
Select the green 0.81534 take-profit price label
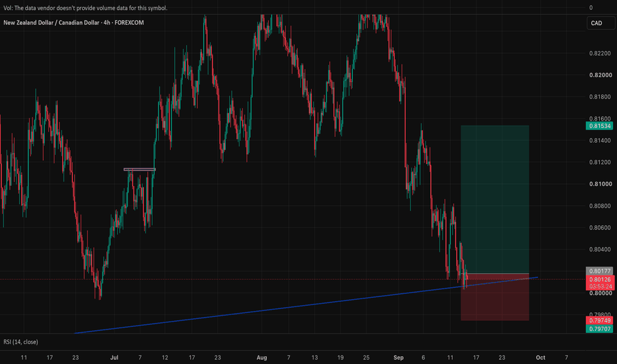[599, 126]
